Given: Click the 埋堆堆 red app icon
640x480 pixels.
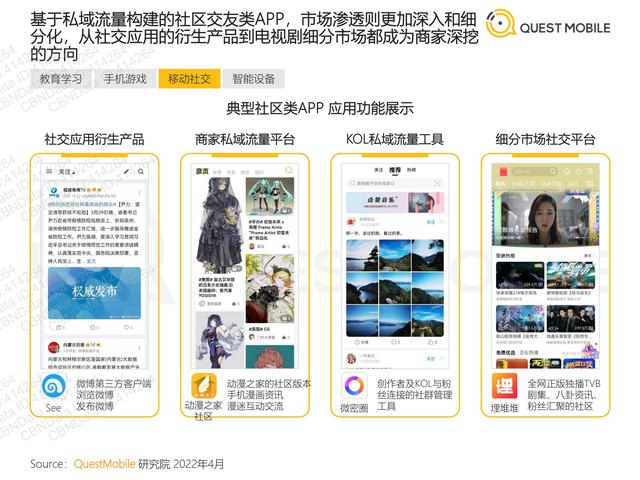Looking at the screenshot, I should [504, 386].
